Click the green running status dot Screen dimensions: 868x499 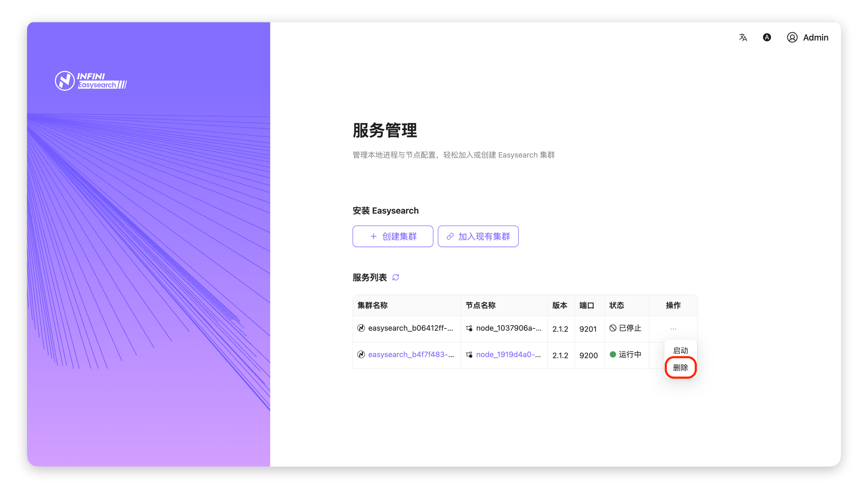613,354
